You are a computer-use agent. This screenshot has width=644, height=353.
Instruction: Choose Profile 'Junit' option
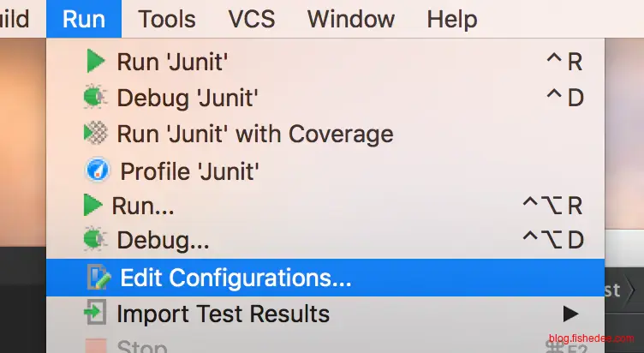tap(189, 171)
